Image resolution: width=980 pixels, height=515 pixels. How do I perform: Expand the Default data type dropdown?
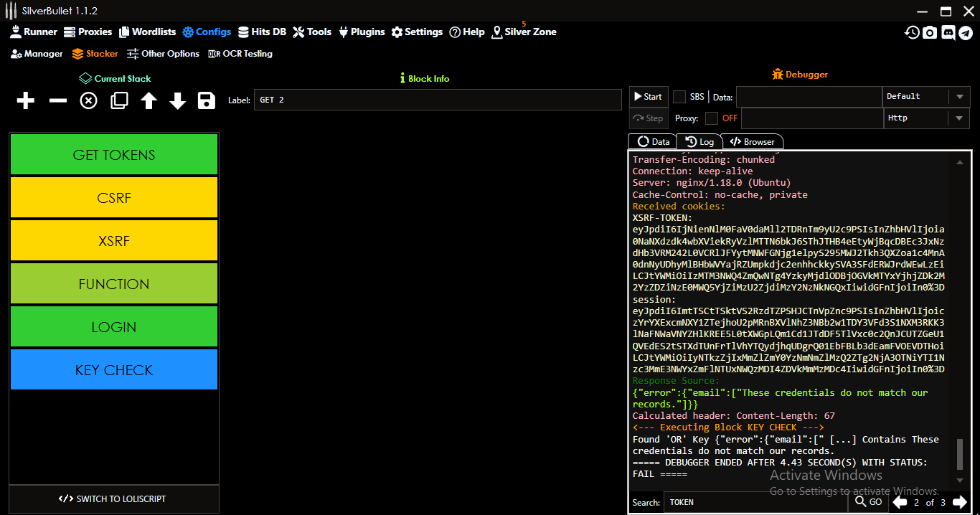[x=959, y=97]
